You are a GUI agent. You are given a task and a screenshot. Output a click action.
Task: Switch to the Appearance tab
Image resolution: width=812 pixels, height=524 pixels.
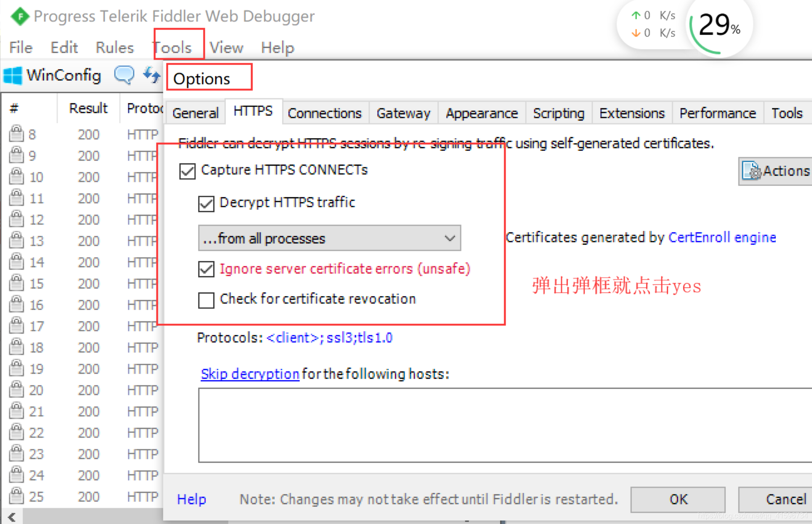point(482,113)
